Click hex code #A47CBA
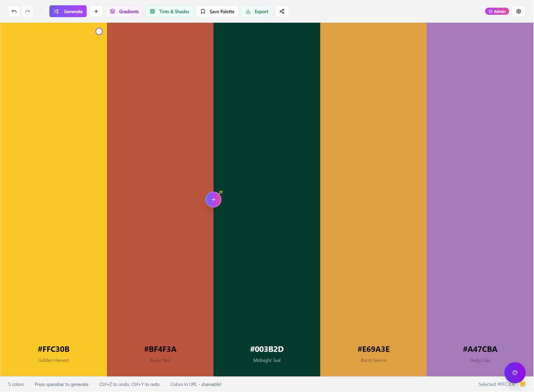Image resolution: width=534 pixels, height=392 pixels. coord(480,349)
